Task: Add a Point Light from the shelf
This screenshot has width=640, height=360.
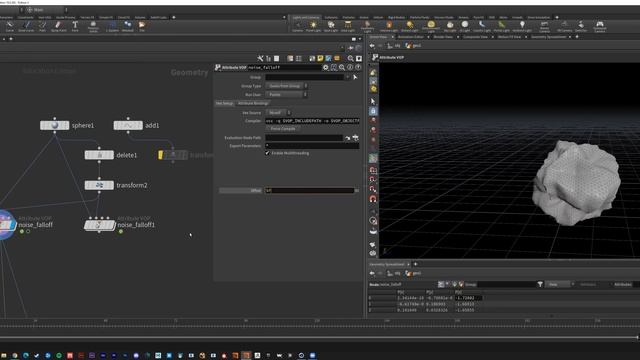Action: [313, 27]
